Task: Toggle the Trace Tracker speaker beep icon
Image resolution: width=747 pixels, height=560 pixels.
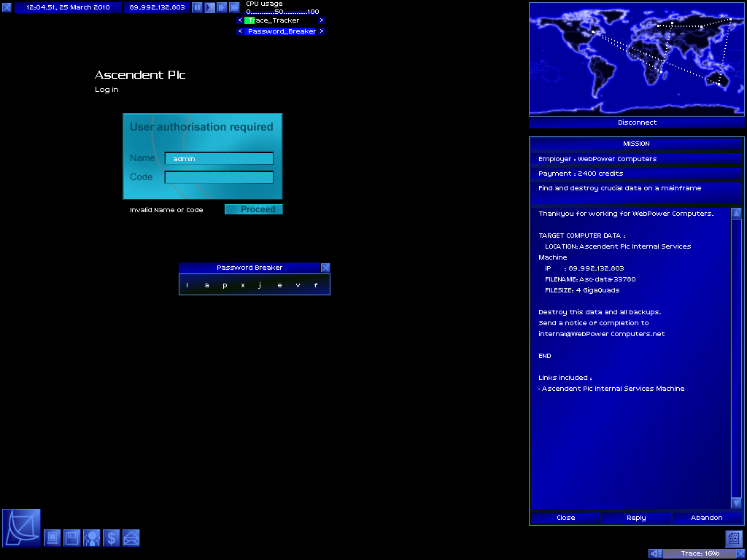Action: pyautogui.click(x=656, y=553)
